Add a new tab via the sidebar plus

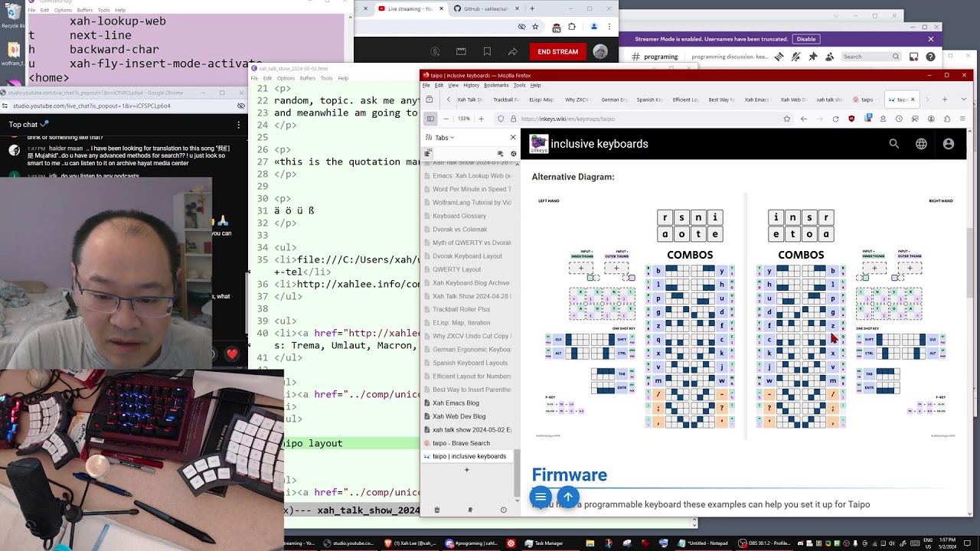tap(466, 469)
